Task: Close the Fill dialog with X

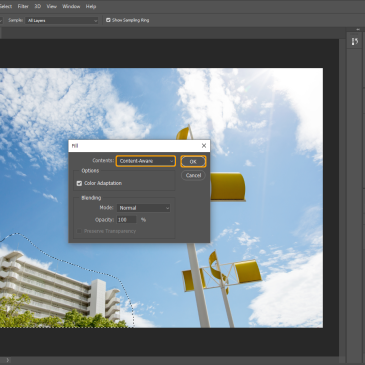Action: tap(204, 146)
